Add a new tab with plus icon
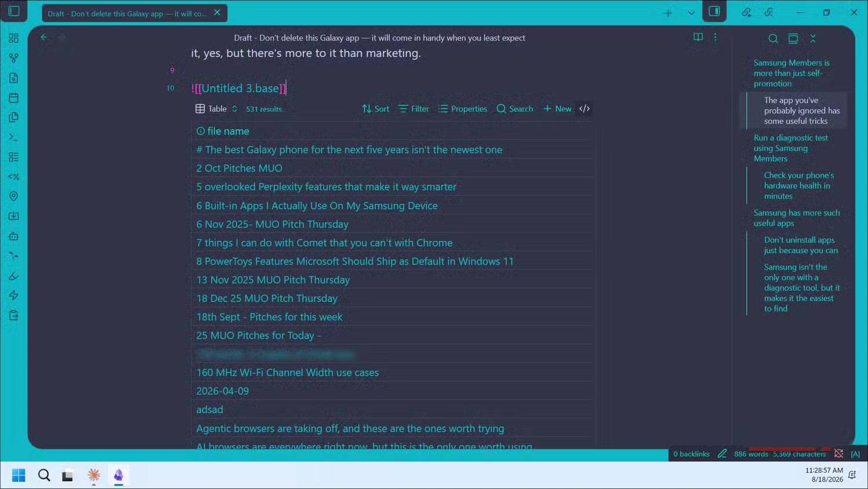Viewport: 868px width, 489px height. (x=668, y=13)
